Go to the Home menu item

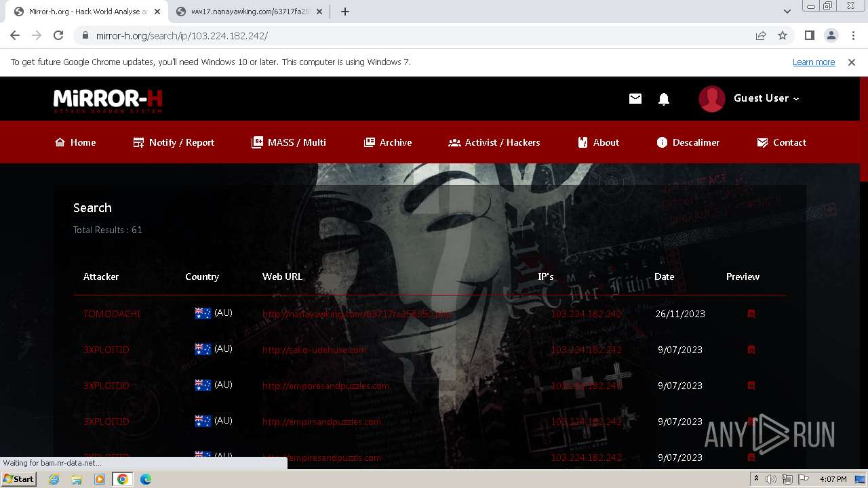point(75,142)
